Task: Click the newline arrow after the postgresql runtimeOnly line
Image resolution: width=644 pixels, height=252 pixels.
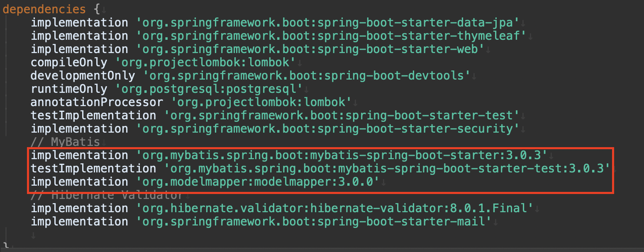Action: point(307,89)
